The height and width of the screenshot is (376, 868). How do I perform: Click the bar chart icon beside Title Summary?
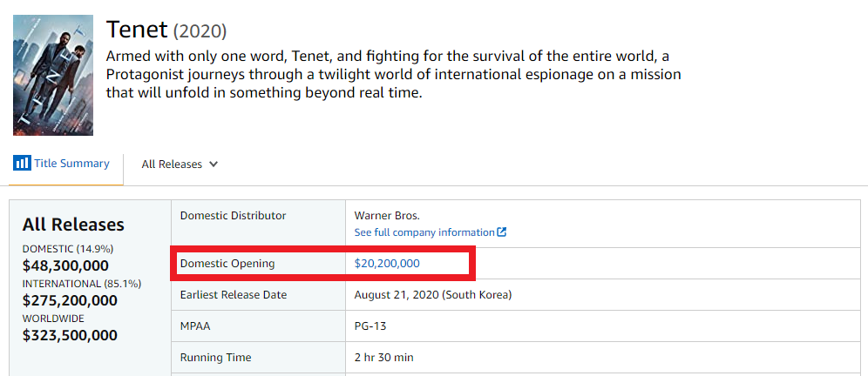tap(22, 164)
